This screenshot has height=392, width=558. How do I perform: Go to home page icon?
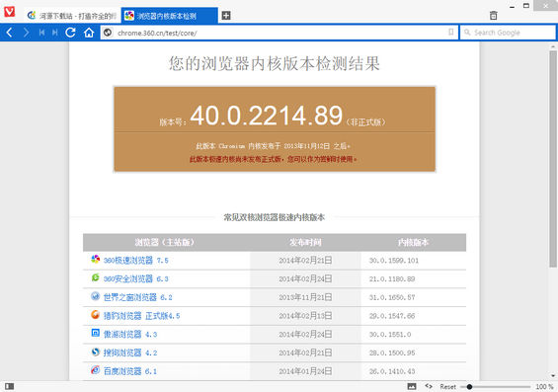89,33
